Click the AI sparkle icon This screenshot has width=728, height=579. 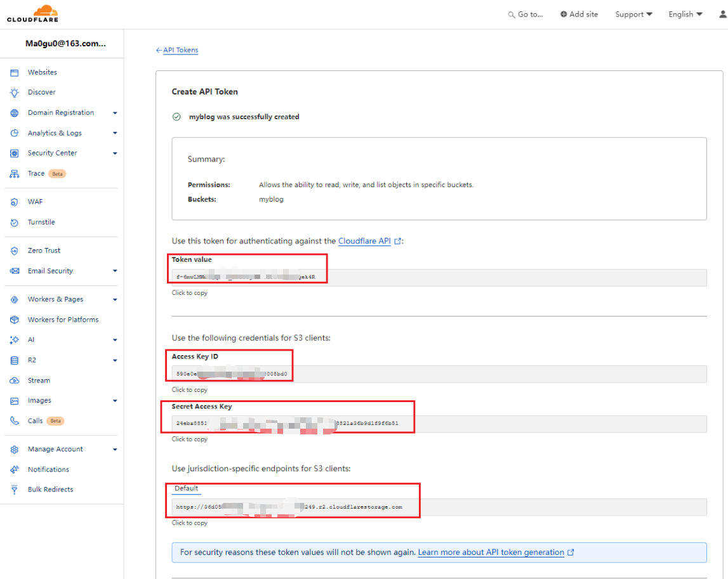click(15, 340)
